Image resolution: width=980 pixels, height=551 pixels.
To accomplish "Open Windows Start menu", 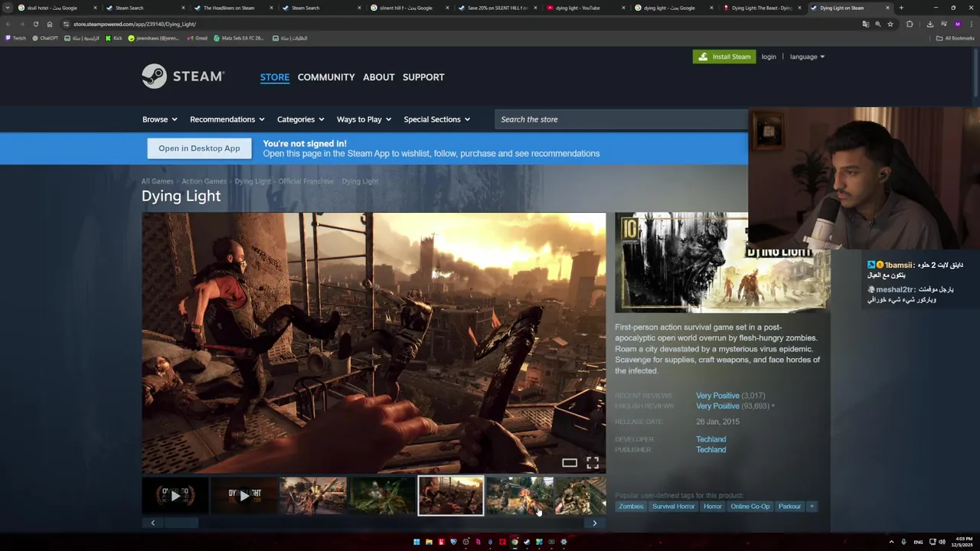I will pyautogui.click(x=416, y=542).
